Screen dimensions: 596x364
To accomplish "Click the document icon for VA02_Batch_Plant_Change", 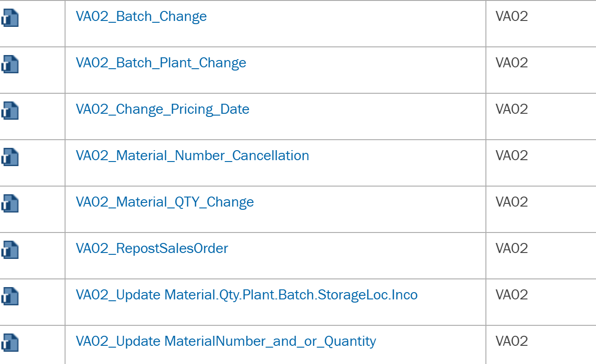I will pyautogui.click(x=10, y=64).
